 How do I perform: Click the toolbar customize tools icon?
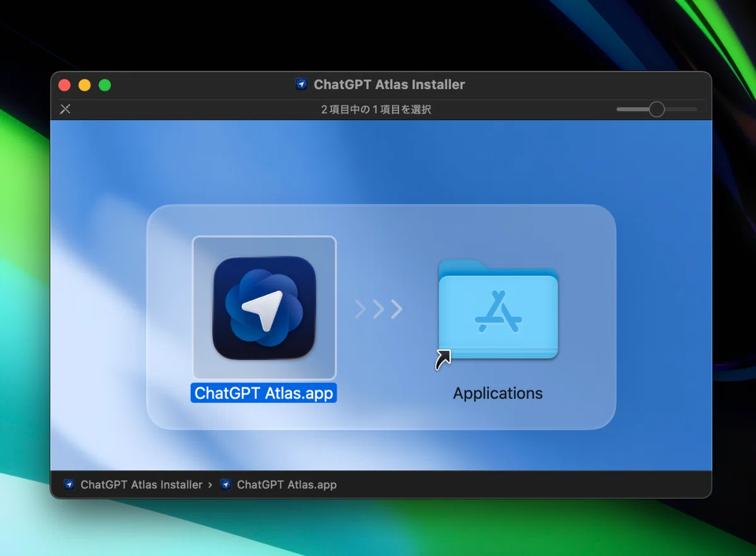tap(65, 110)
